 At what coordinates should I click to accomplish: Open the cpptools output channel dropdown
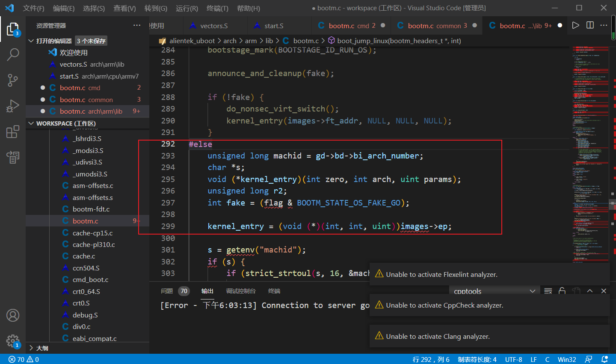pos(494,291)
